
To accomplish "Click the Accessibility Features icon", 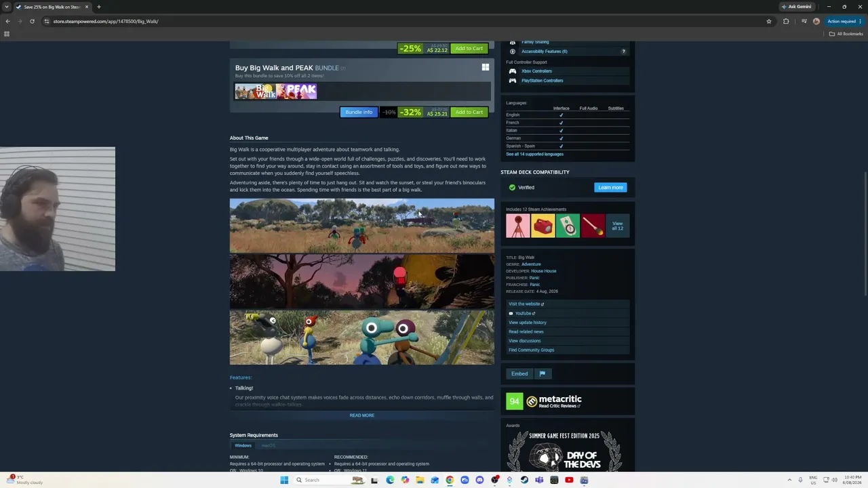I will tap(513, 52).
